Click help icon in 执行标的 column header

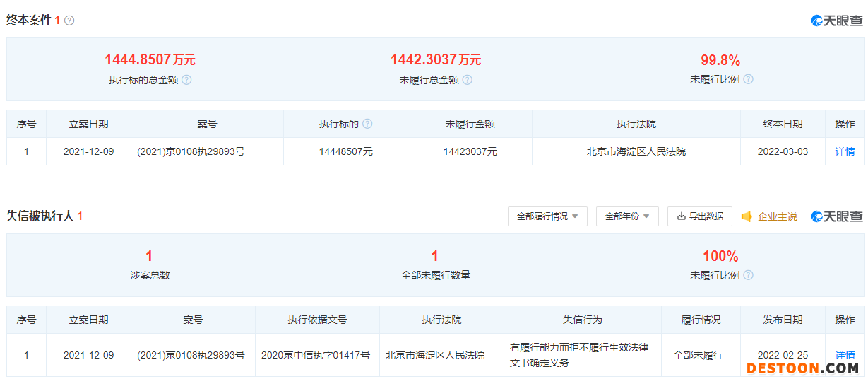[x=367, y=124]
